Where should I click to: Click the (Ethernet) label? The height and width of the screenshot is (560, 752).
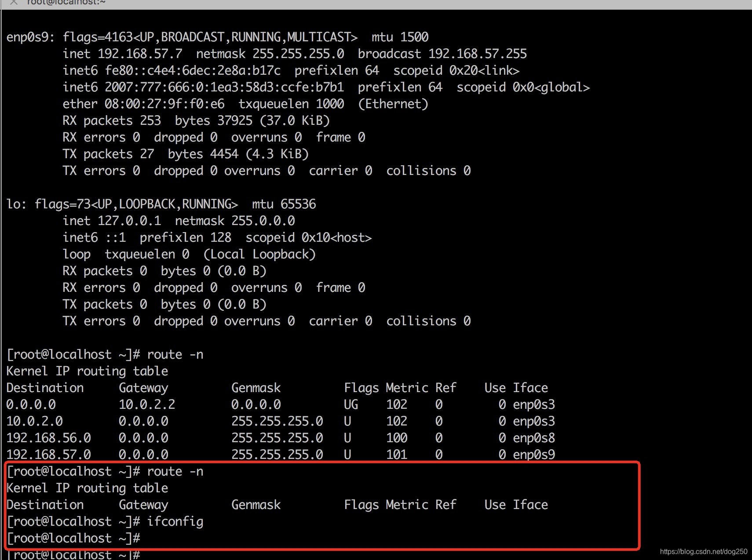393,104
